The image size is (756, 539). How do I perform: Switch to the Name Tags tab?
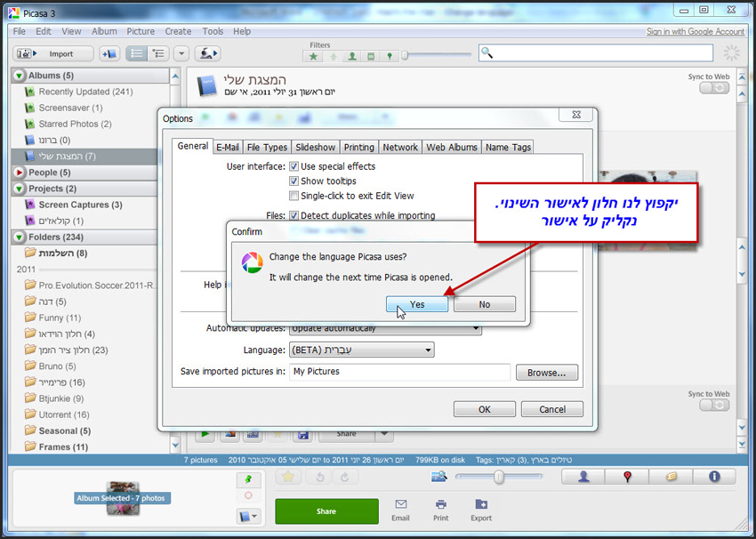coord(508,147)
